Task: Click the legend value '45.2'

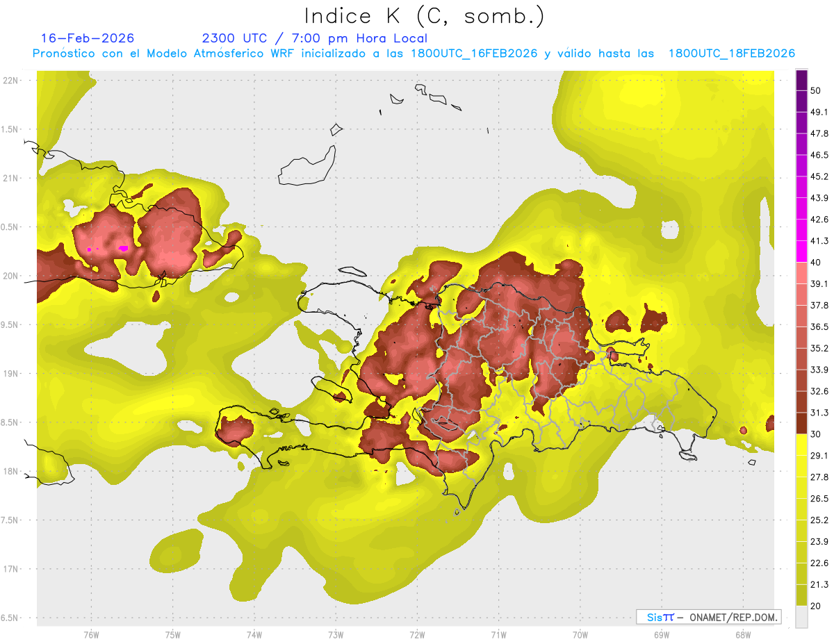Action: (x=819, y=176)
